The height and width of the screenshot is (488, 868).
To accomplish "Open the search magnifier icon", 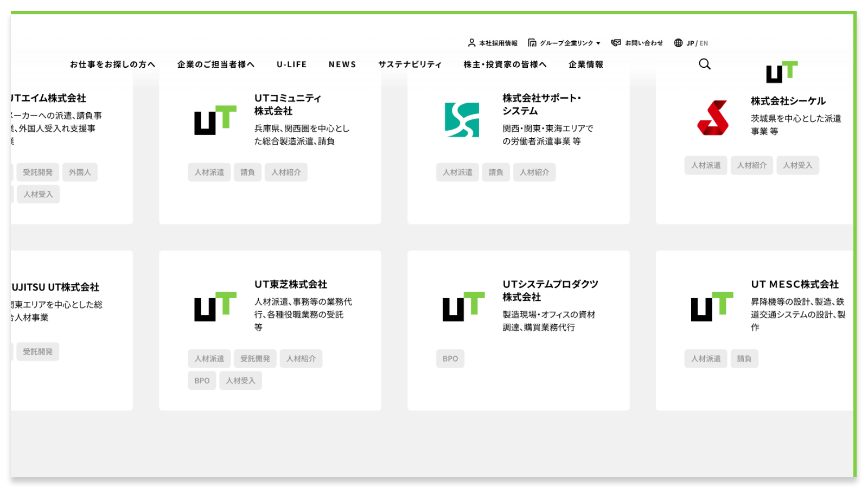I will (705, 64).
